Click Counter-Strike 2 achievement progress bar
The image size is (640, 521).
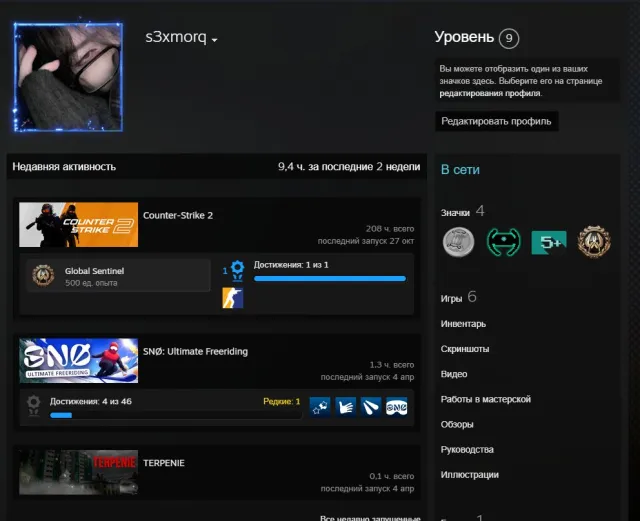pos(330,278)
